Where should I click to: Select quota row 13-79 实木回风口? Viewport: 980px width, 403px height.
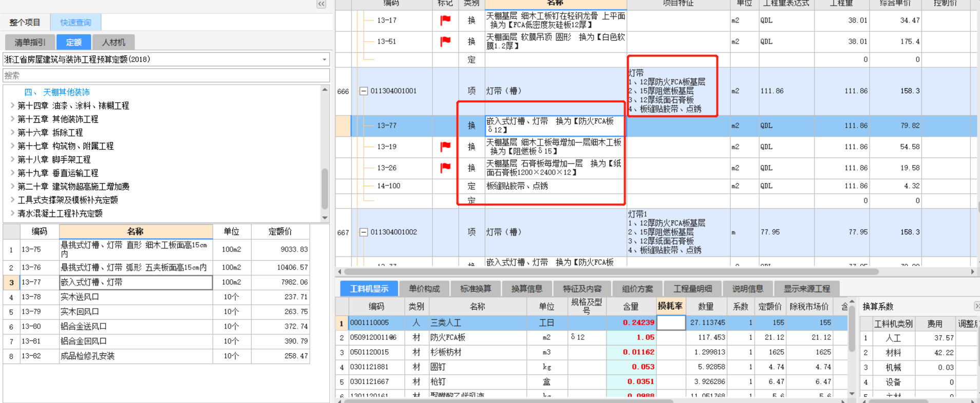click(x=157, y=312)
